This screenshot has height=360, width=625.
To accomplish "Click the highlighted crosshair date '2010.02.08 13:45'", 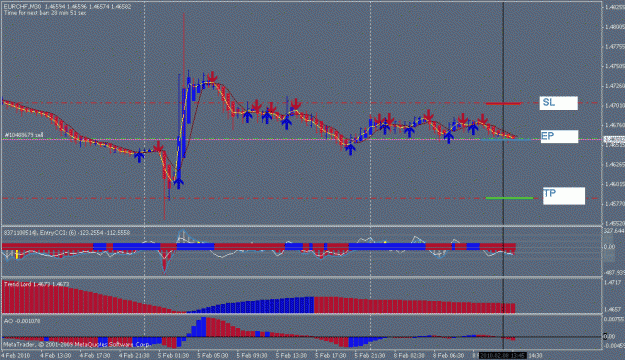I will (502, 355).
